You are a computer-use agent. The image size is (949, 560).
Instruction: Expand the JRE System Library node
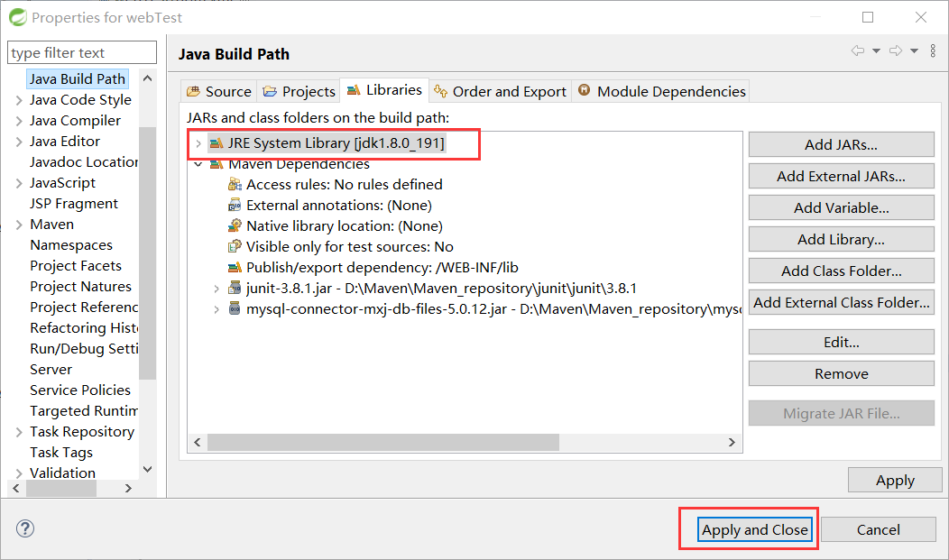coord(198,144)
